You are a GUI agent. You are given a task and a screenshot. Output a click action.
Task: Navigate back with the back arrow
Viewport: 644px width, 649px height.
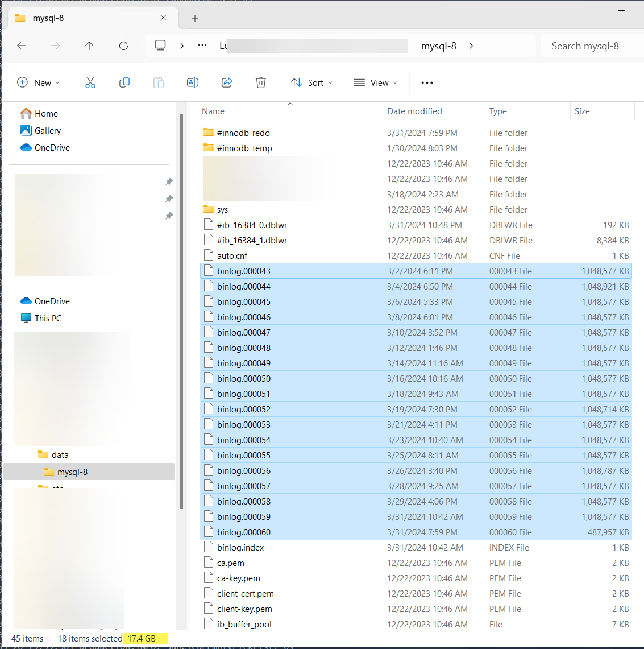point(22,46)
